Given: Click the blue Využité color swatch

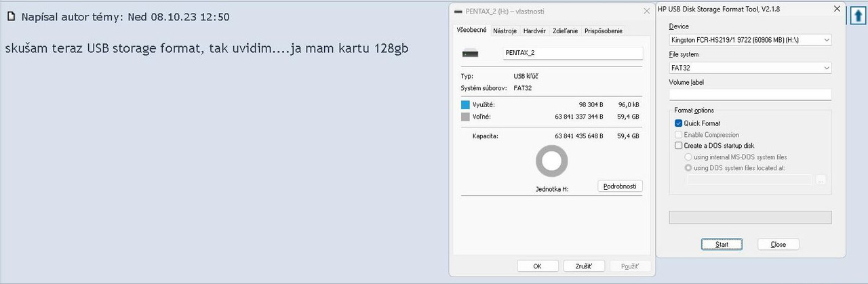Looking at the screenshot, I should pos(465,104).
